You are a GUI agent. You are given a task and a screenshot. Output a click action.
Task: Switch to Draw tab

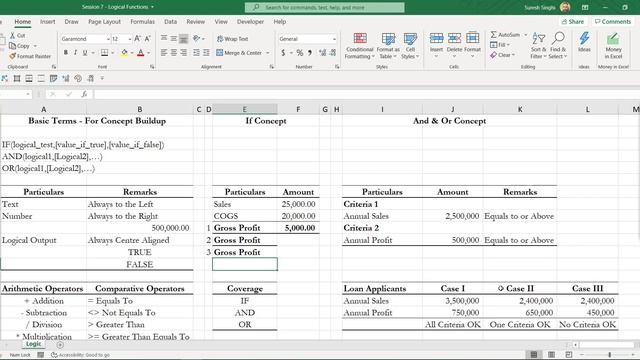(x=71, y=22)
